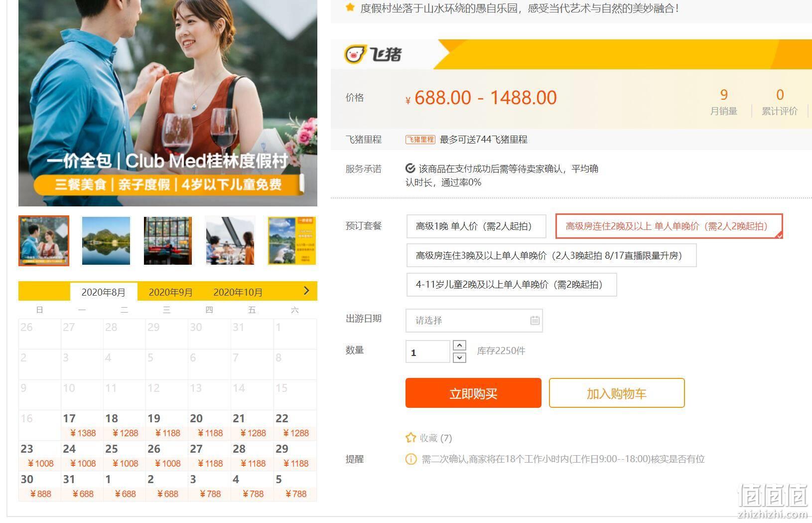812x523 pixels.
Task: Pick September 1 in the last row
Action: click(125, 486)
